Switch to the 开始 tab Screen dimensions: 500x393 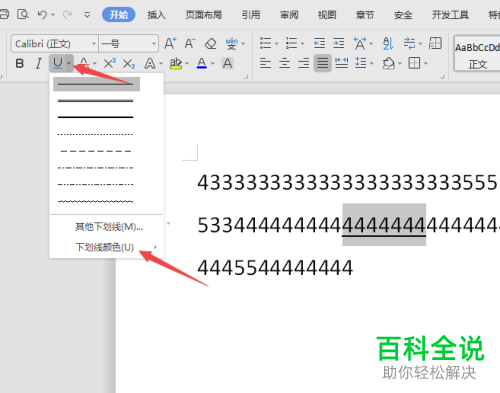click(119, 15)
